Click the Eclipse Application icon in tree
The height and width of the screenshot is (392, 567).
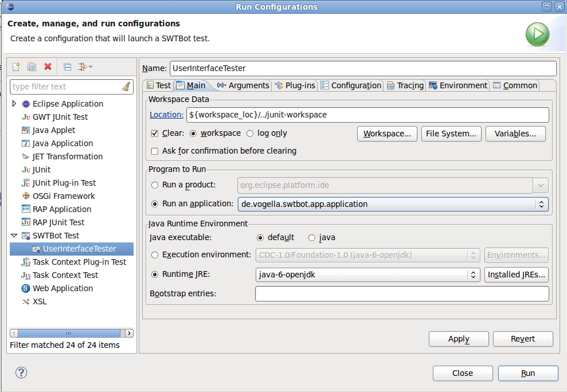(26, 104)
